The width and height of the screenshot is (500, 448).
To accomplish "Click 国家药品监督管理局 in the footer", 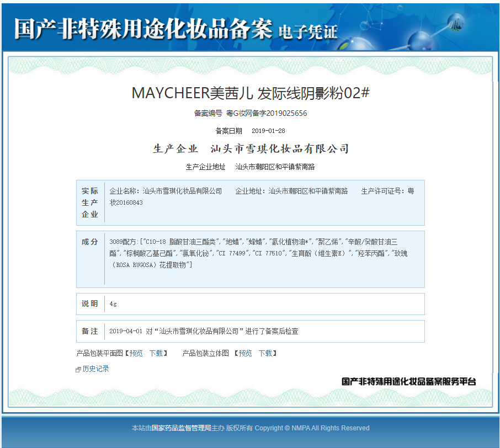I will (182, 428).
